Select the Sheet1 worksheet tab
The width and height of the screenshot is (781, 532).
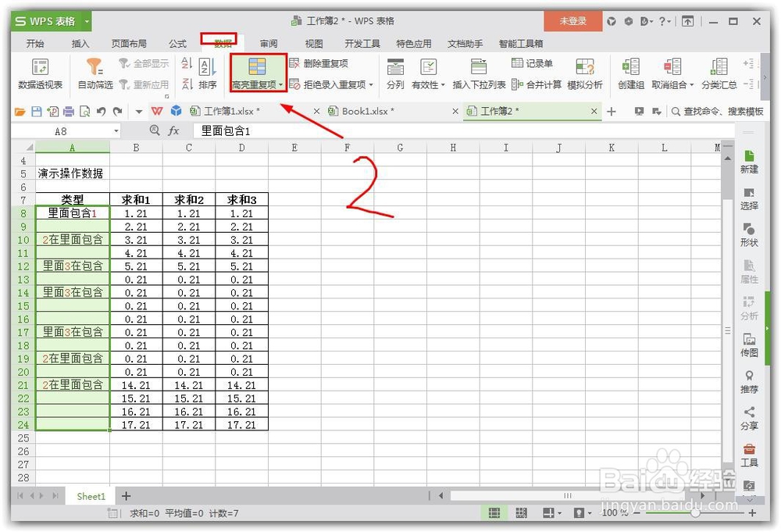tap(91, 497)
